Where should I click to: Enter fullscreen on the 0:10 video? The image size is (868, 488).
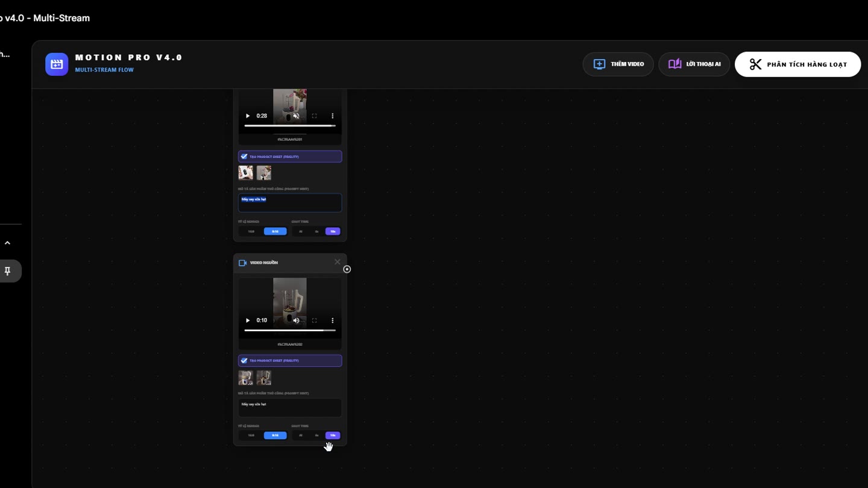[314, 321]
